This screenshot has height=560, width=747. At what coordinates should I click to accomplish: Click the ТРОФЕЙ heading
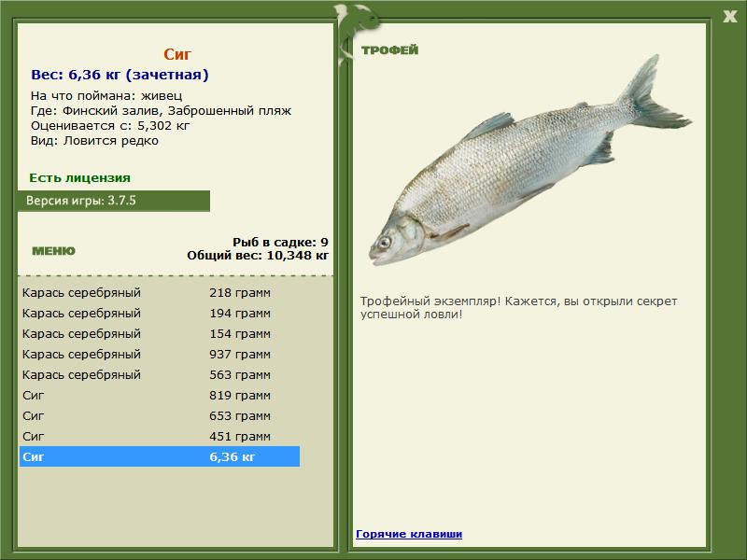coord(389,50)
